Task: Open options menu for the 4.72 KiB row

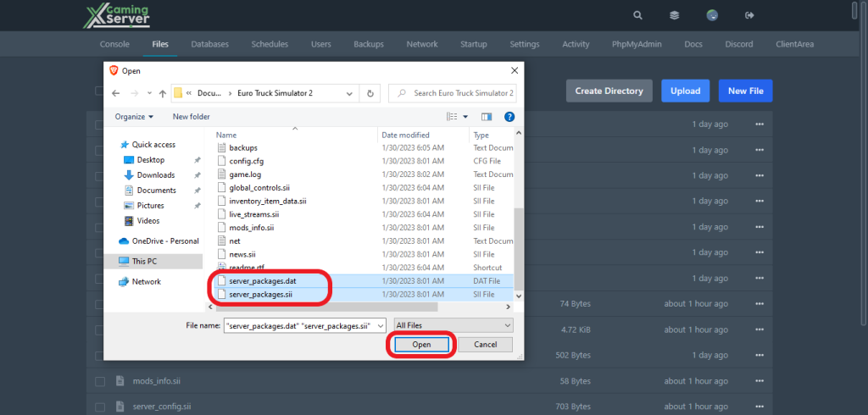Action: (x=759, y=329)
